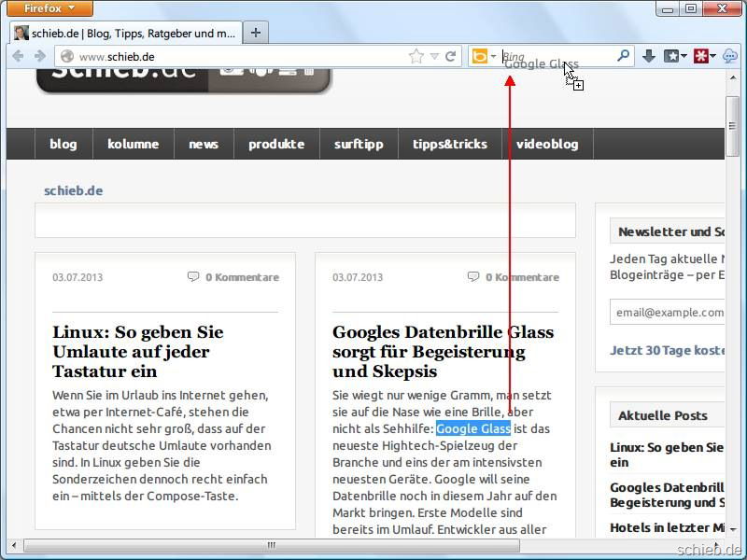747x560 pixels.
Task: Click the 'Aktuelle Posts' sidebar heading
Action: tap(663, 415)
